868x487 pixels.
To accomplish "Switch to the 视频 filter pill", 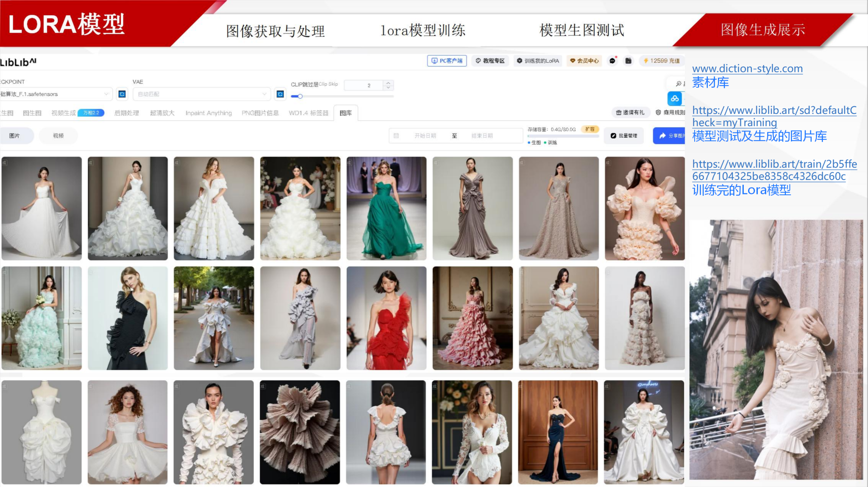I will [x=58, y=136].
